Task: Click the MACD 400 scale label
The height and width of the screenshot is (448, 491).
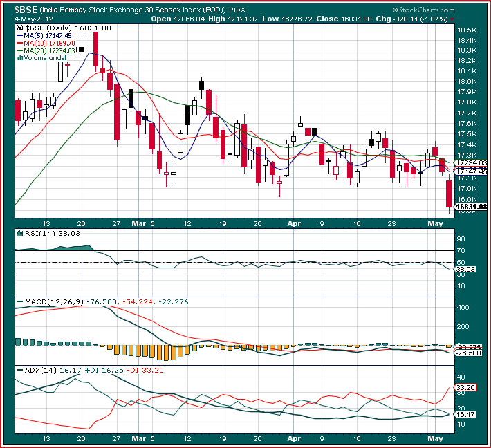Action: (x=463, y=307)
